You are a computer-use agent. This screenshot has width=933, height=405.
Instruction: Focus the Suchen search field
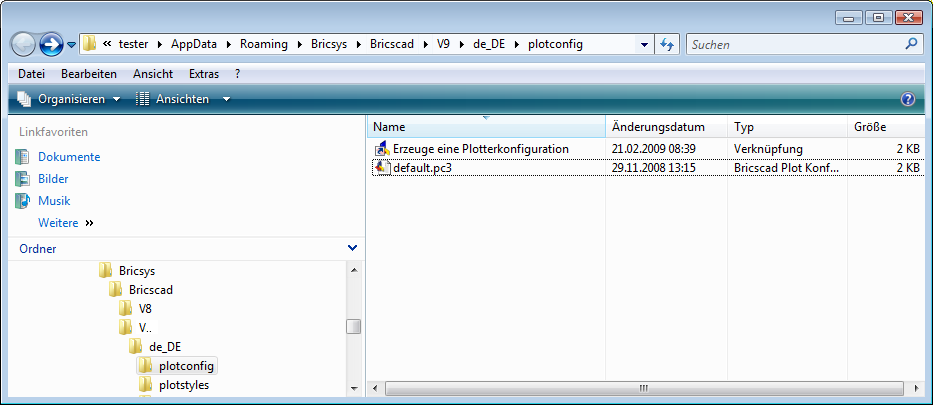pyautogui.click(x=794, y=45)
